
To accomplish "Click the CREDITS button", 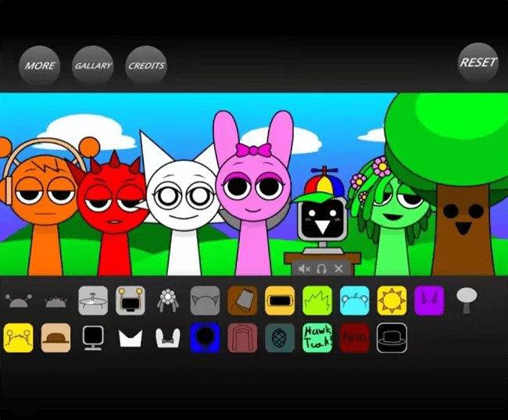I will tap(146, 66).
